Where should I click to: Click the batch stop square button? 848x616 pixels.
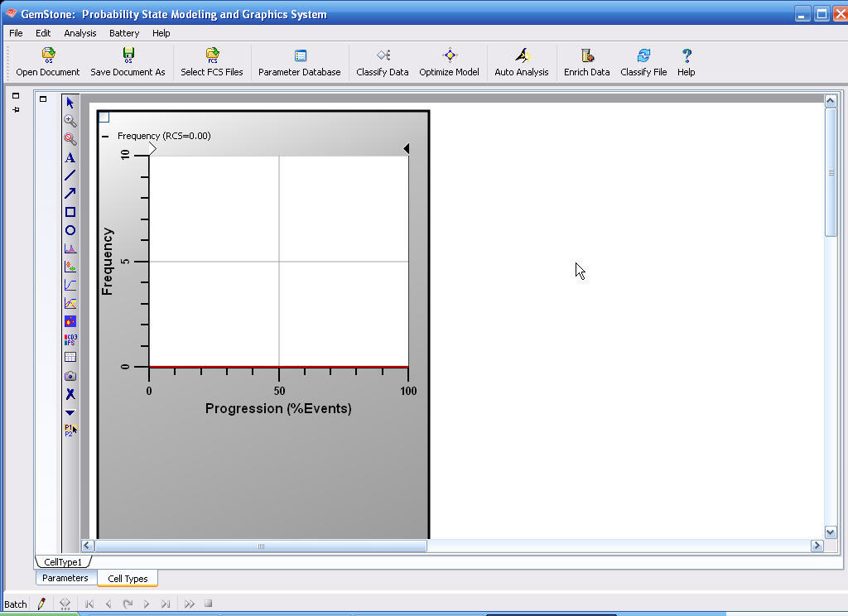coord(208,603)
